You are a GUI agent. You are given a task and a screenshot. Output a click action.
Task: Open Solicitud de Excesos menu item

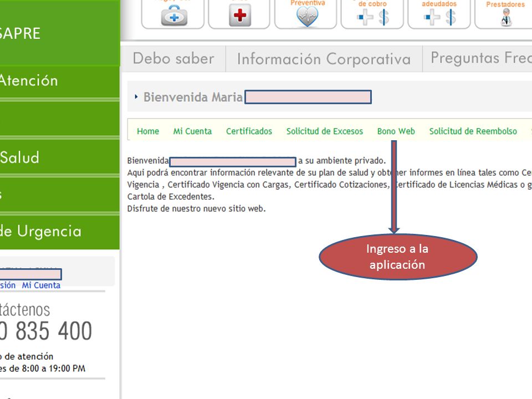[325, 131]
